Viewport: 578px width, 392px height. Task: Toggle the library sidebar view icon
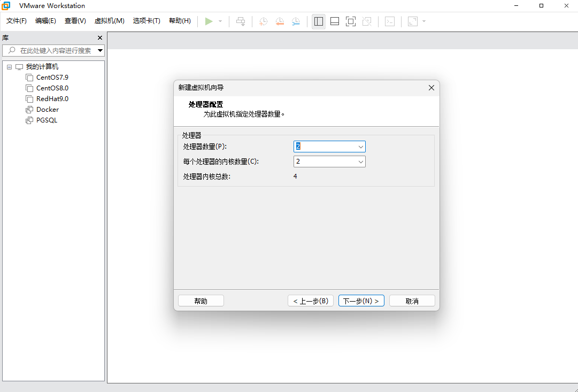click(319, 21)
